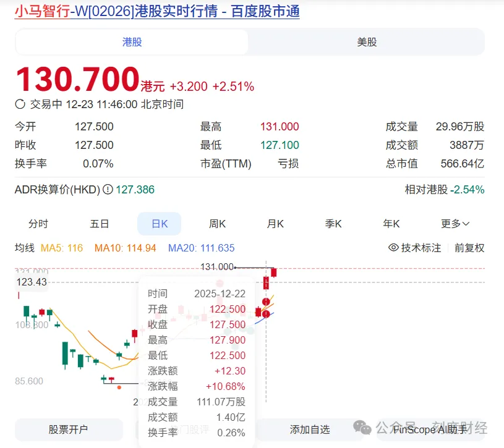Click the eye icon for 技术标注
This screenshot has height=448, width=504.
(x=393, y=248)
